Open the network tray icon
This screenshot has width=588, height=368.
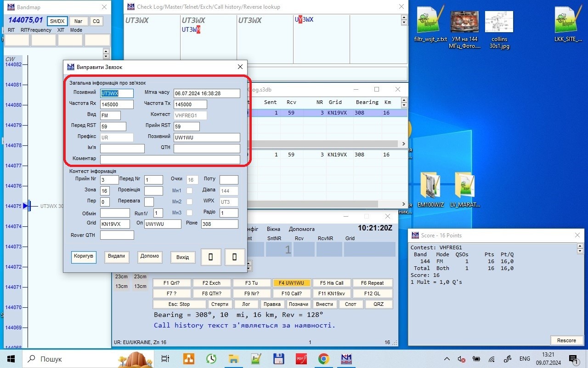pyautogui.click(x=492, y=359)
